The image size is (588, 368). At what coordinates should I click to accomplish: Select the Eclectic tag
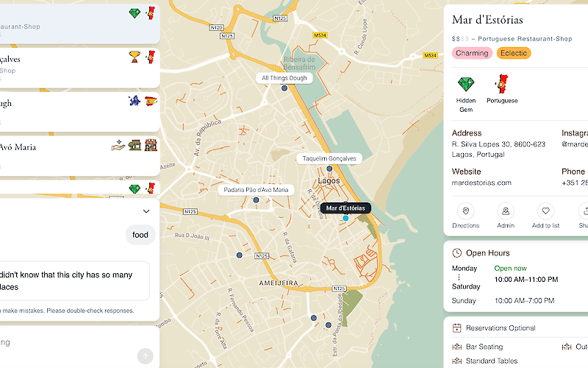513,53
